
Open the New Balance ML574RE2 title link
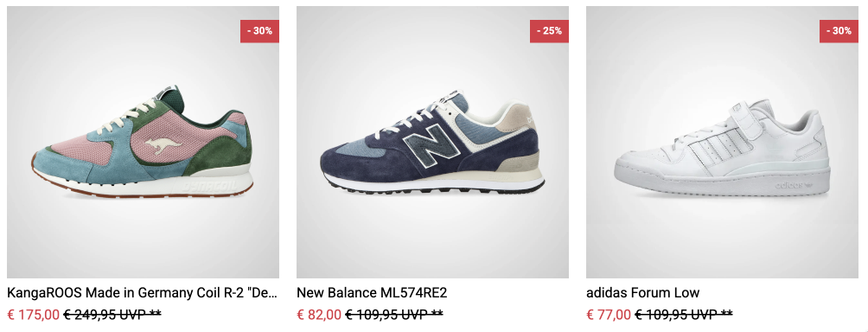pos(372,293)
